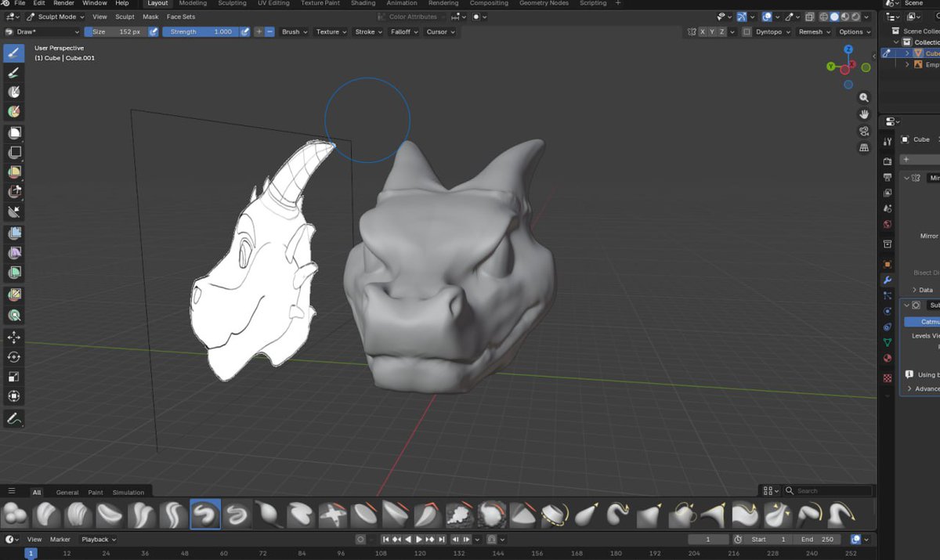940x560 pixels.
Task: Open the asset shelf display settings icon
Action: point(771,491)
